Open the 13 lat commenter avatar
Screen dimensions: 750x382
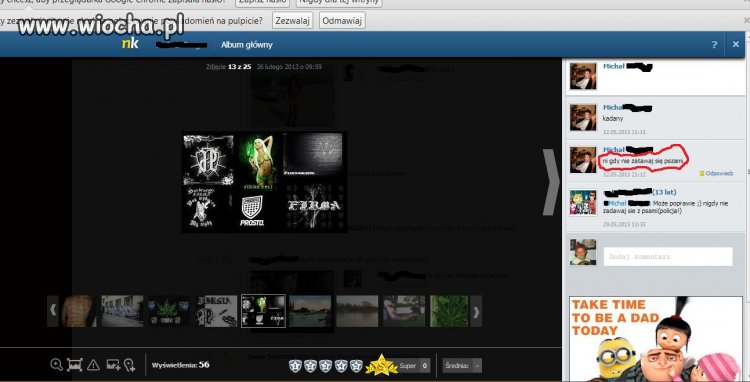click(x=583, y=202)
